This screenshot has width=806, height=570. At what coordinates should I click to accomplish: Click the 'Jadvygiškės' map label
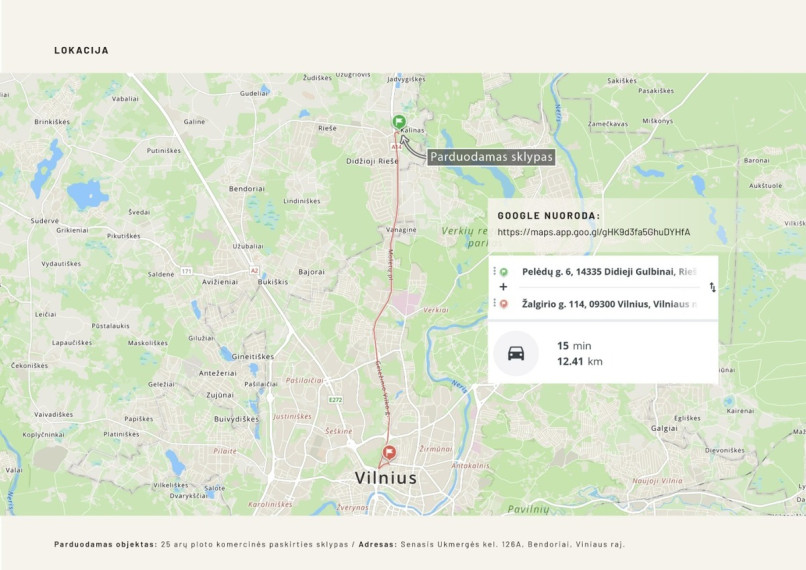click(x=406, y=79)
